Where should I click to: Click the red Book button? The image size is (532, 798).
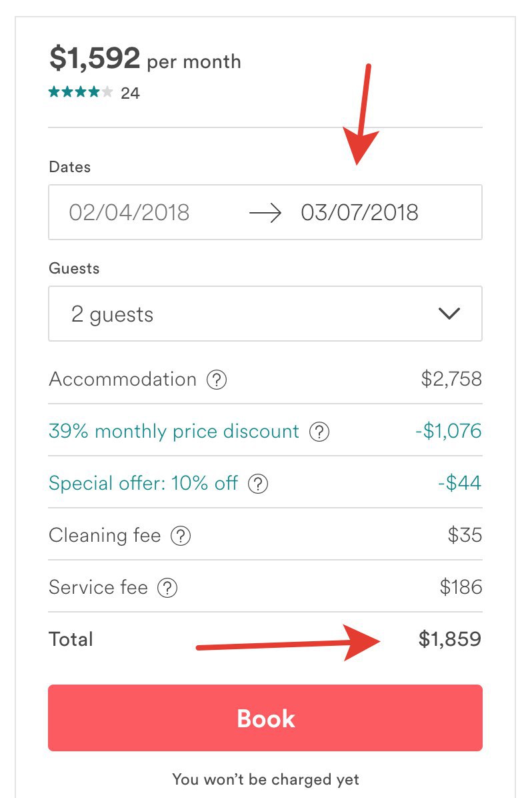point(265,717)
